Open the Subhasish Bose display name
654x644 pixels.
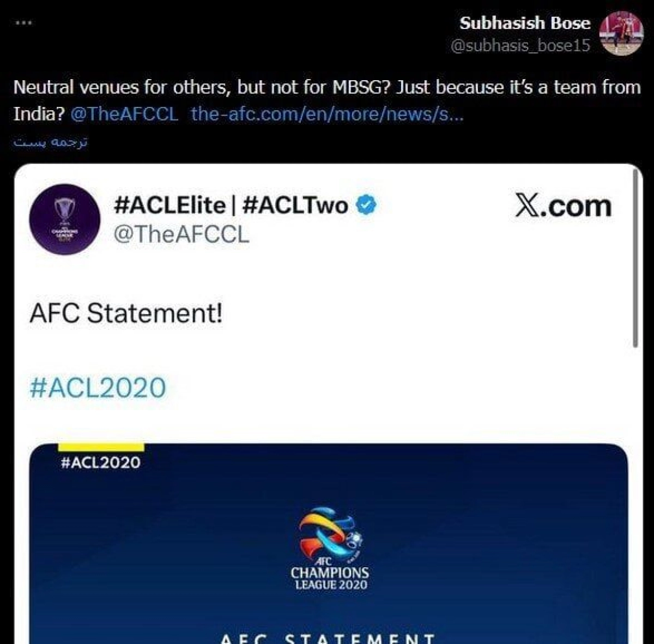click(525, 23)
